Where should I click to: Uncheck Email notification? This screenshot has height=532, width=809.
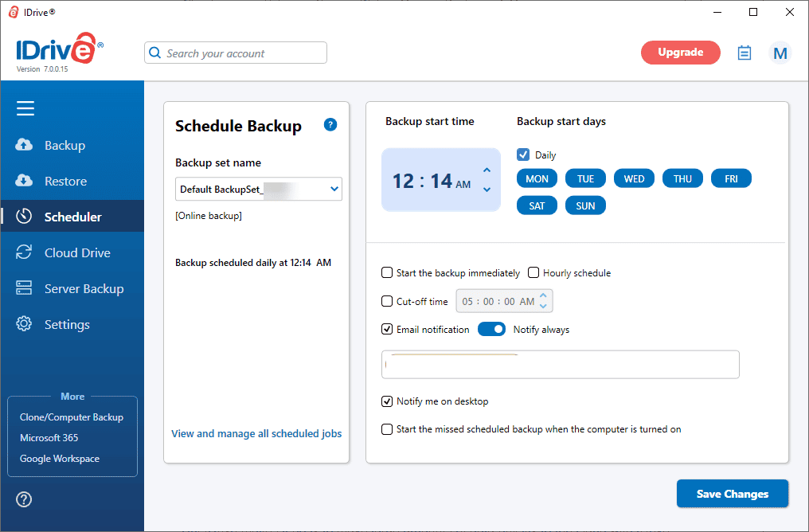[x=387, y=329]
